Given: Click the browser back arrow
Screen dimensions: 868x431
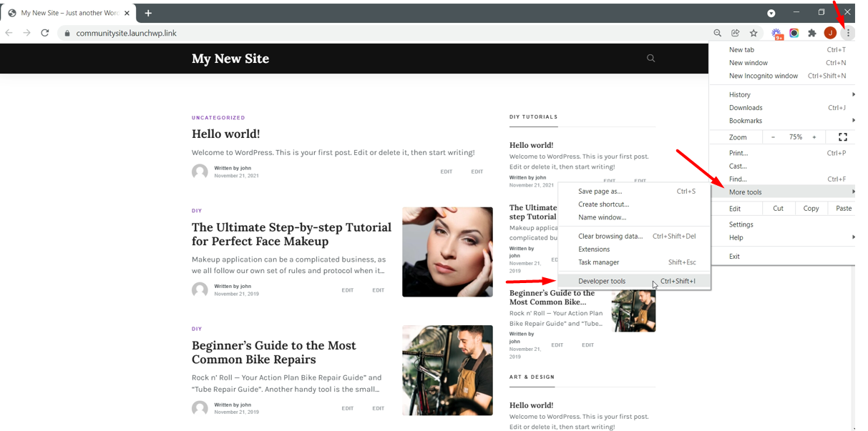Looking at the screenshot, I should (x=9, y=33).
